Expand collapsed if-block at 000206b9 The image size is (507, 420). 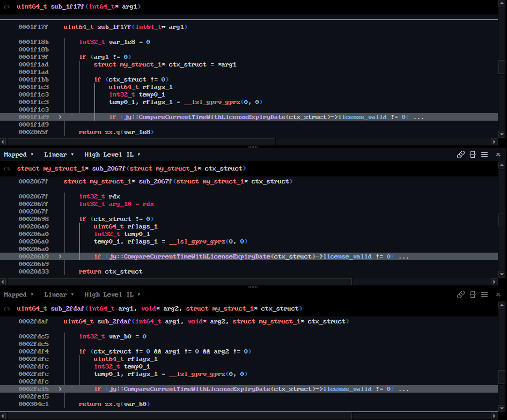click(x=60, y=256)
